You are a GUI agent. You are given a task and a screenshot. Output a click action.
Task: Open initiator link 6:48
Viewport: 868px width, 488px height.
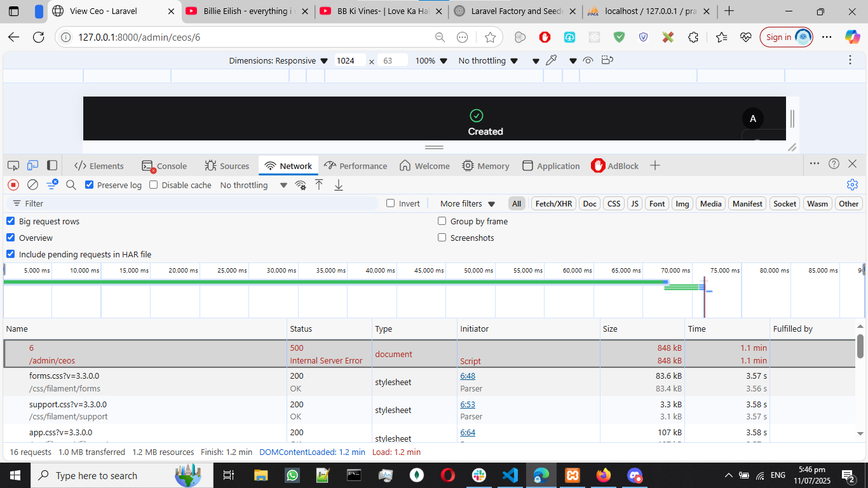(x=468, y=376)
